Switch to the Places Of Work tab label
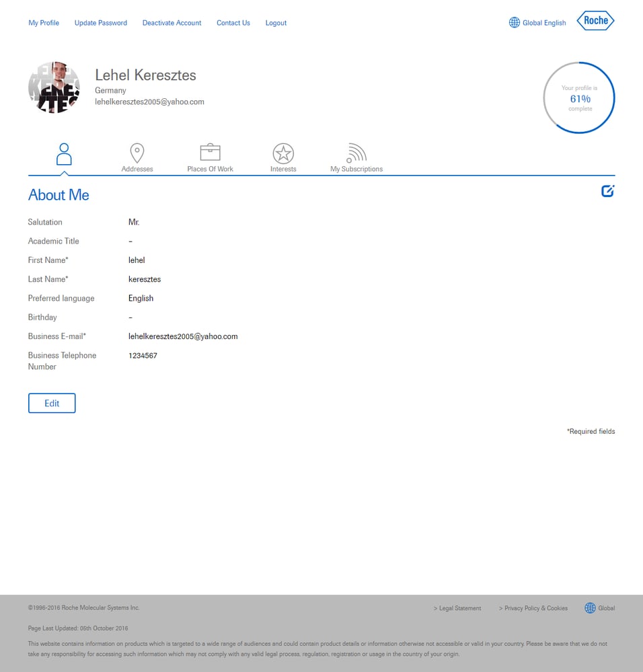 pos(210,169)
